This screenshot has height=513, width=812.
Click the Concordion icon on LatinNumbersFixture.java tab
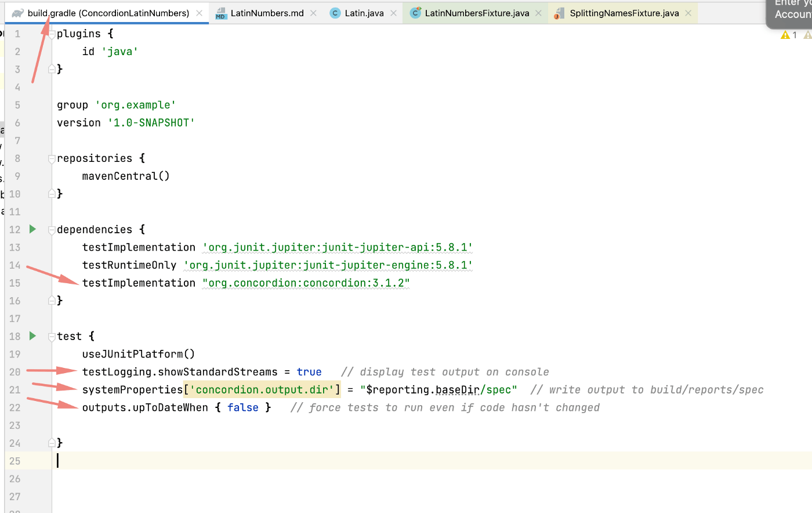[415, 12]
